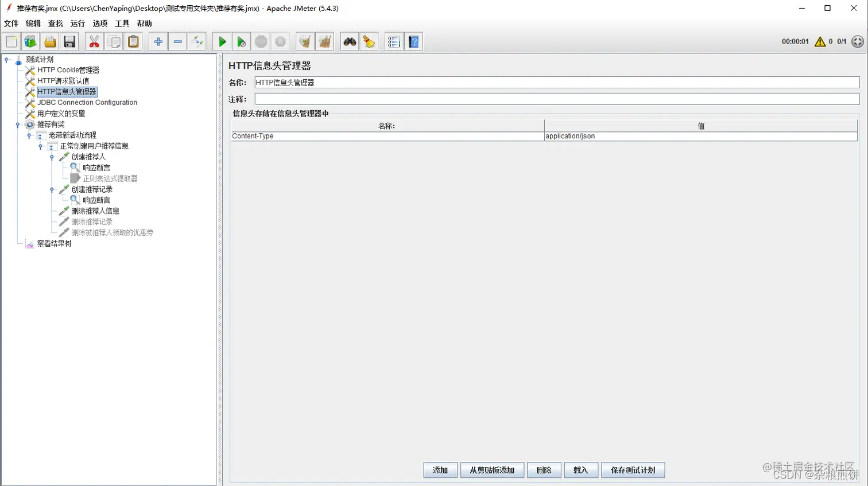The width and height of the screenshot is (868, 486).
Task: Click the 名称: column header in table
Action: tap(387, 126)
